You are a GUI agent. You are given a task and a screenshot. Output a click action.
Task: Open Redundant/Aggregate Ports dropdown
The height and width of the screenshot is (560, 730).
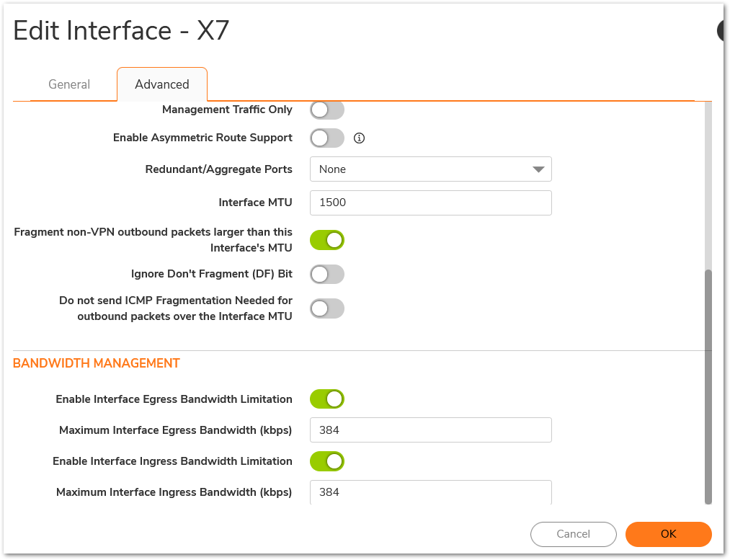(431, 169)
